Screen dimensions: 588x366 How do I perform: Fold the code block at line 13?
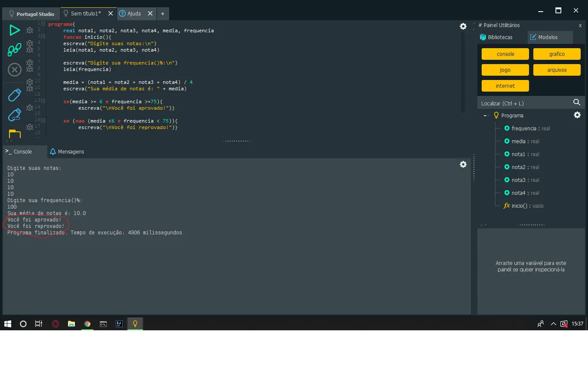pos(44,101)
